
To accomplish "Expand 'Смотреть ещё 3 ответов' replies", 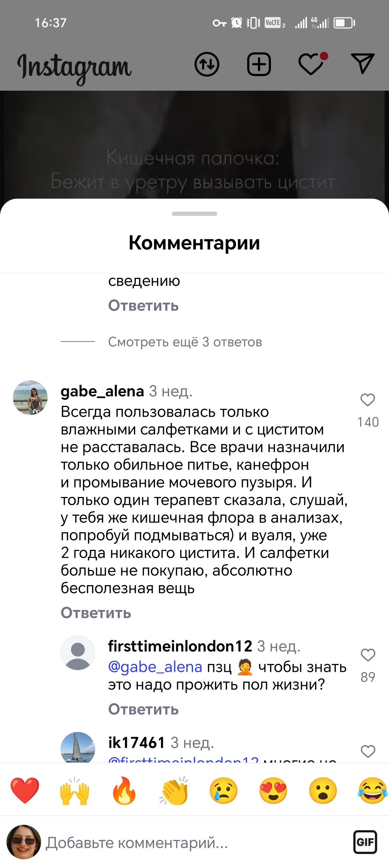I will tap(185, 342).
